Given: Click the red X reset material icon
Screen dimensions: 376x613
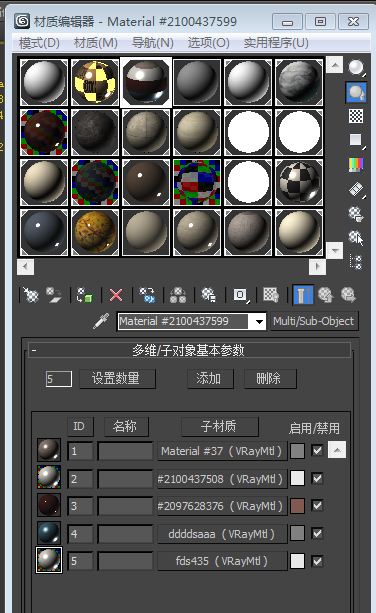Looking at the screenshot, I should coord(116,295).
